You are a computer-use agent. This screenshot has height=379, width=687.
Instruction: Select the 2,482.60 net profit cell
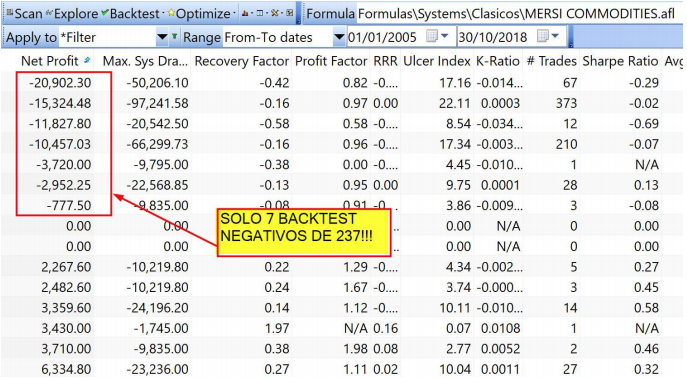[x=66, y=287]
